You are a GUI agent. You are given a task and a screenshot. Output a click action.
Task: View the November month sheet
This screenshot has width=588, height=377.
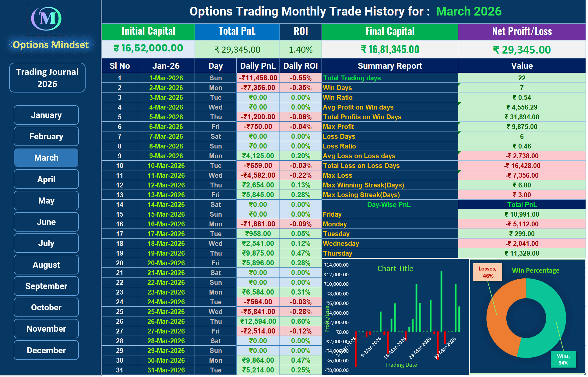click(46, 329)
